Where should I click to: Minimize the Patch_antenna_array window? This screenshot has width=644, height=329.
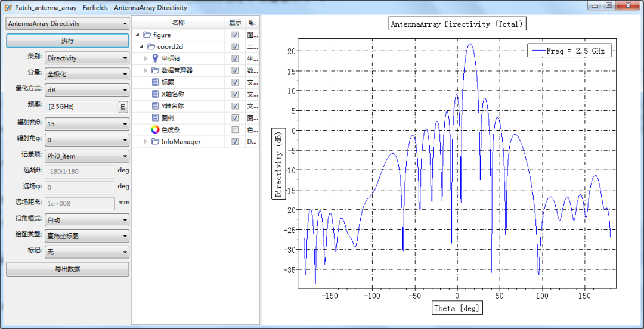pos(595,5)
